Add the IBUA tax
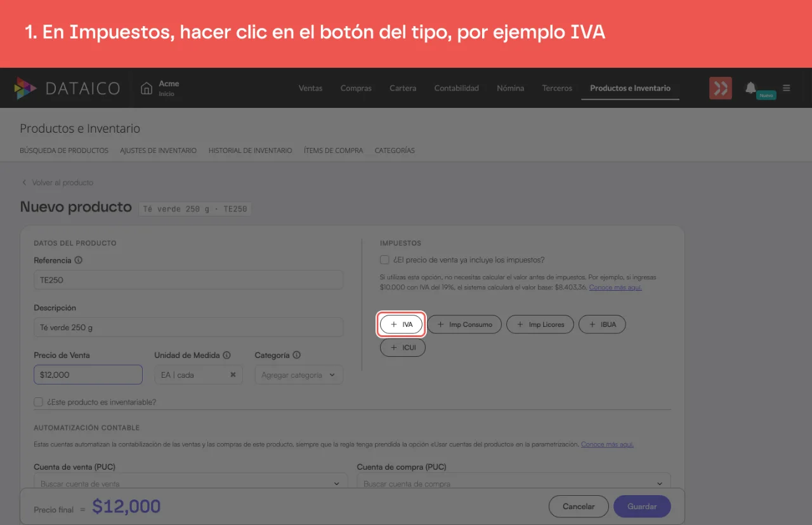The width and height of the screenshot is (812, 525). point(602,324)
